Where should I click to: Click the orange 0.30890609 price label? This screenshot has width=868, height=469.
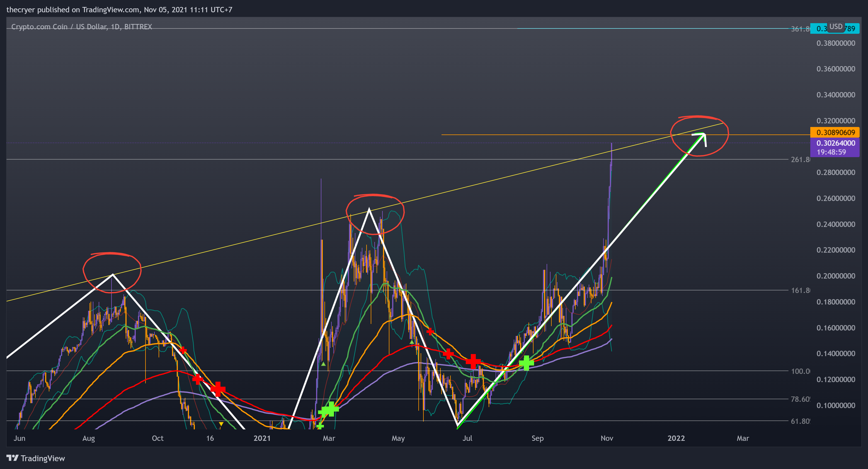835,132
